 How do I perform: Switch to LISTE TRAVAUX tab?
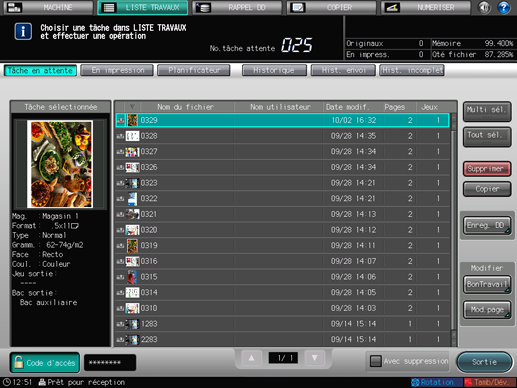click(143, 7)
